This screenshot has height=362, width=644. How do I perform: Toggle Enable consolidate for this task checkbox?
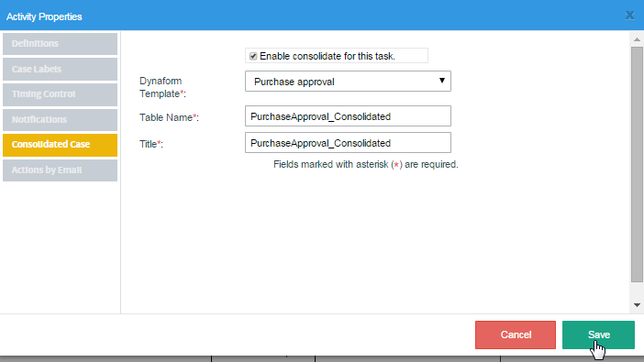coord(253,56)
